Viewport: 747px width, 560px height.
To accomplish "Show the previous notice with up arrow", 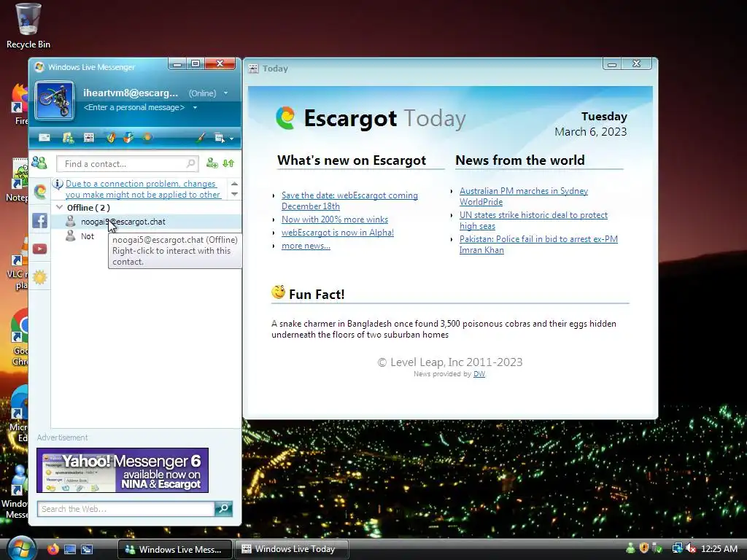I will pyautogui.click(x=234, y=184).
